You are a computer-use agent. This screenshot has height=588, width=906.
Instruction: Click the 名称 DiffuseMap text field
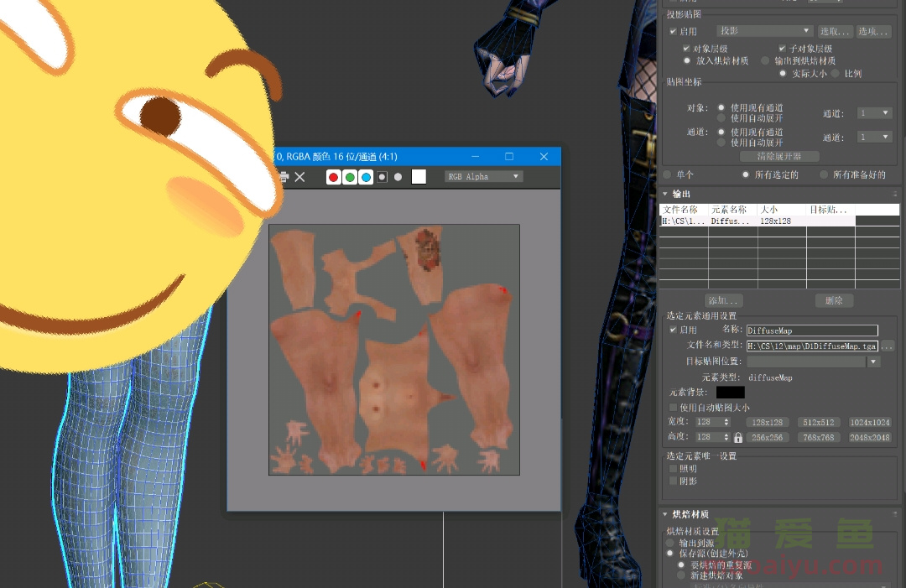tap(811, 330)
